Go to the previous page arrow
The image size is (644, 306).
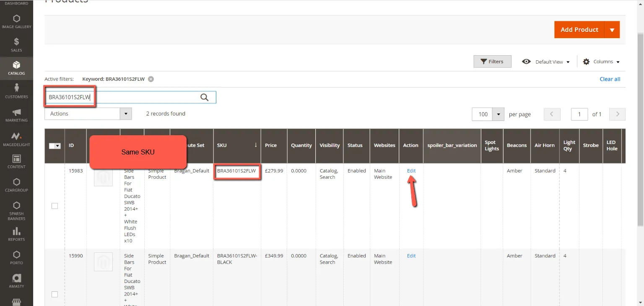tap(552, 114)
